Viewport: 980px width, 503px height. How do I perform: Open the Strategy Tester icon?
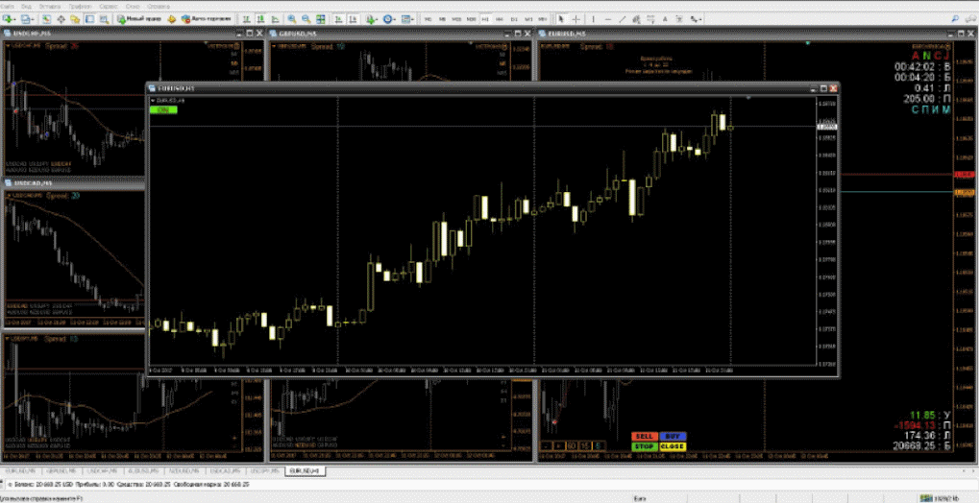pos(104,19)
